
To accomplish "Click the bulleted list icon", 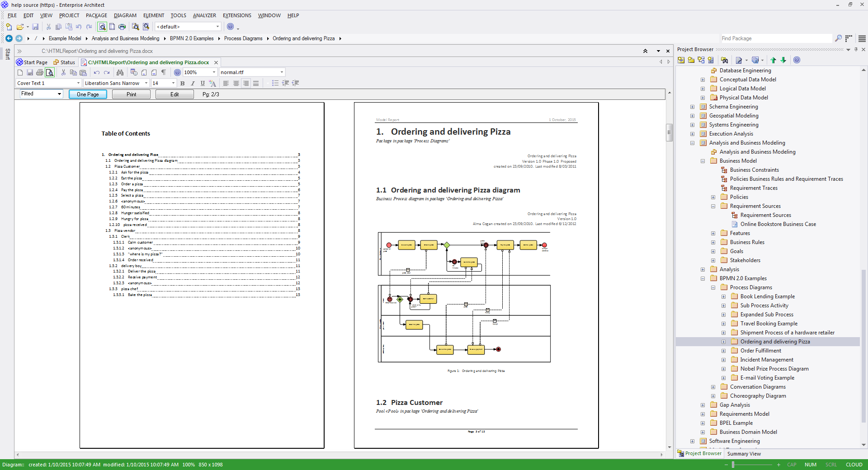I will coord(275,83).
